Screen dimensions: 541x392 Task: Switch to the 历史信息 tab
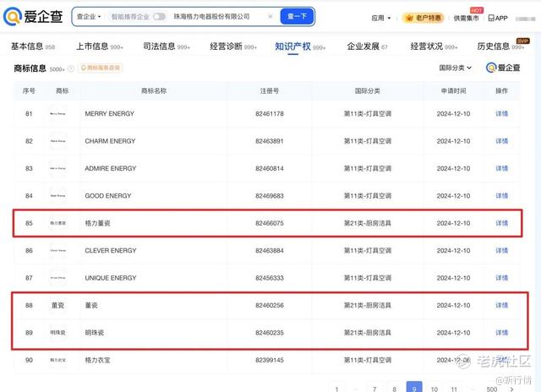point(500,46)
